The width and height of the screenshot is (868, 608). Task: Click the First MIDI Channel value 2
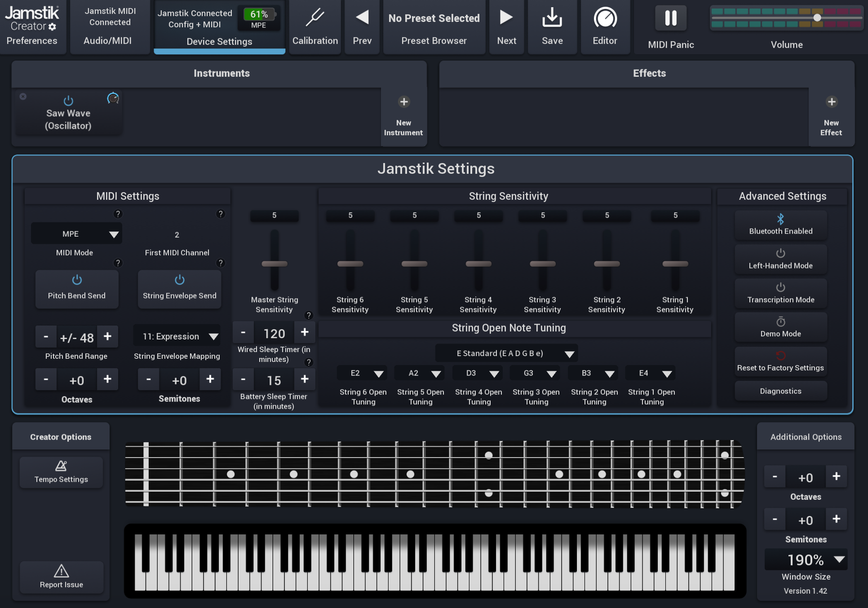click(x=177, y=235)
